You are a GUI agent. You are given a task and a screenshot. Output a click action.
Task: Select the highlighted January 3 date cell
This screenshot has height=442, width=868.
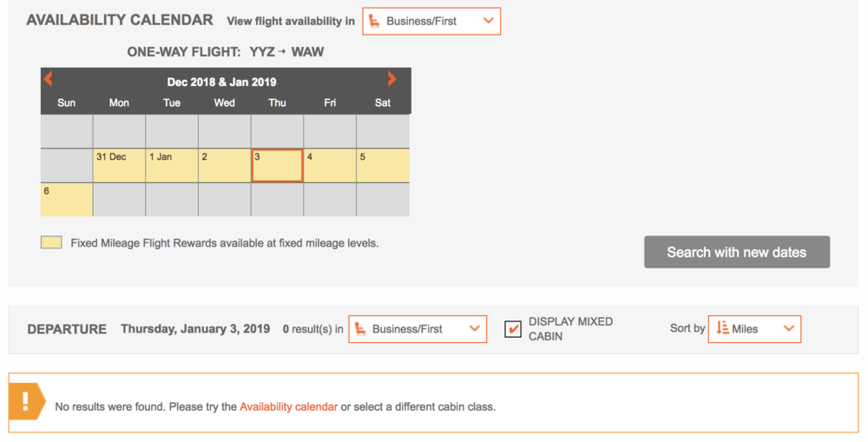coord(277,165)
